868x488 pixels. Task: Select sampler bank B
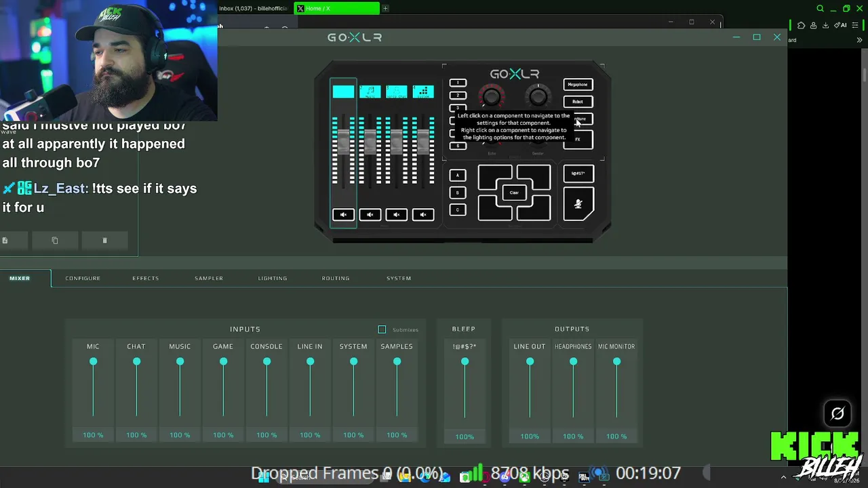(458, 192)
